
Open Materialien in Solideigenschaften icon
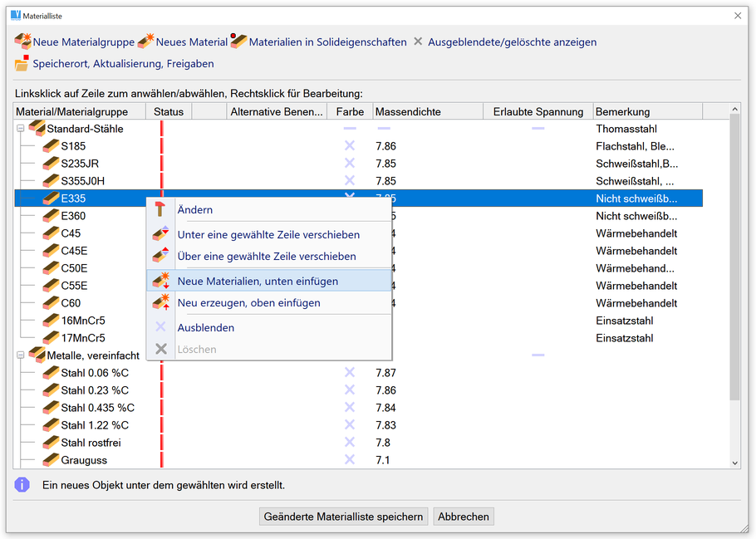[x=238, y=42]
